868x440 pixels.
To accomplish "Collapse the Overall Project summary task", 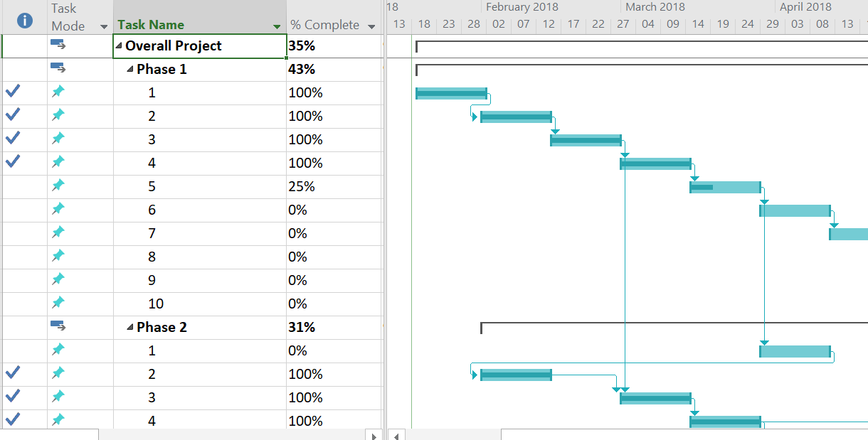I will point(119,46).
